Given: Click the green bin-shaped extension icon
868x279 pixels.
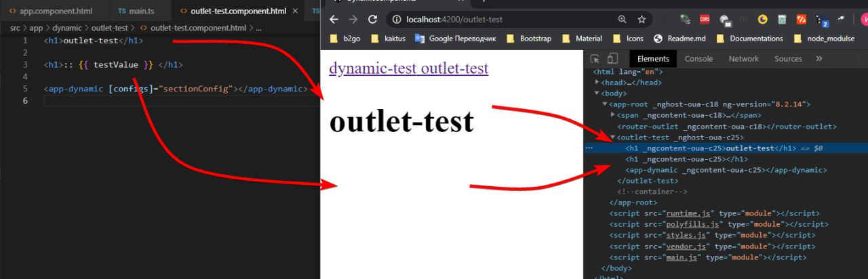Looking at the screenshot, I should pyautogui.click(x=782, y=20).
